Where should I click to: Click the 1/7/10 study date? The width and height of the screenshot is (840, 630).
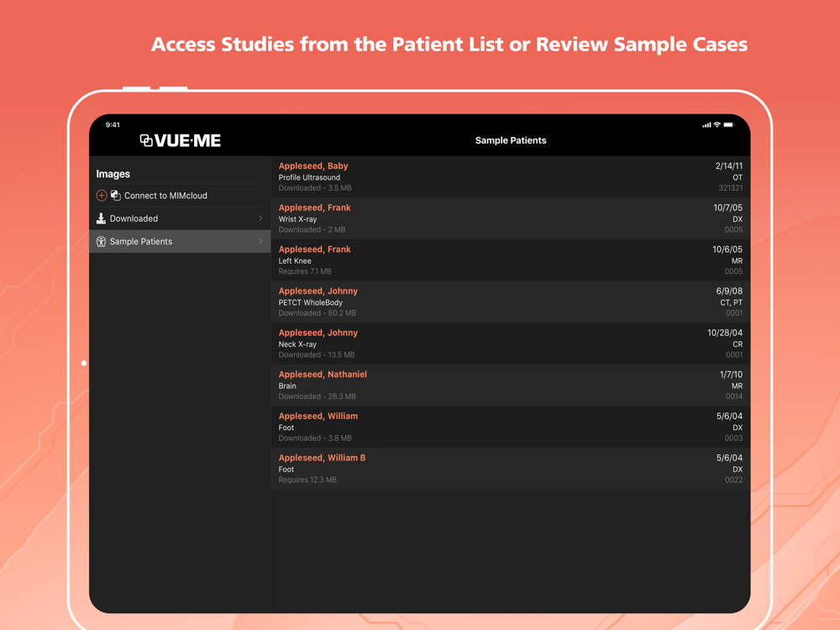(x=731, y=375)
